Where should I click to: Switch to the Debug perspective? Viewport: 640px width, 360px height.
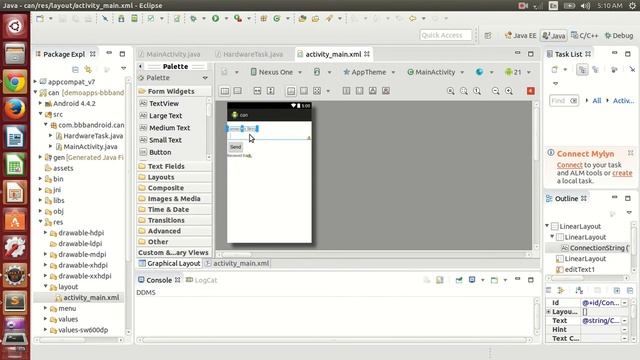pos(619,36)
